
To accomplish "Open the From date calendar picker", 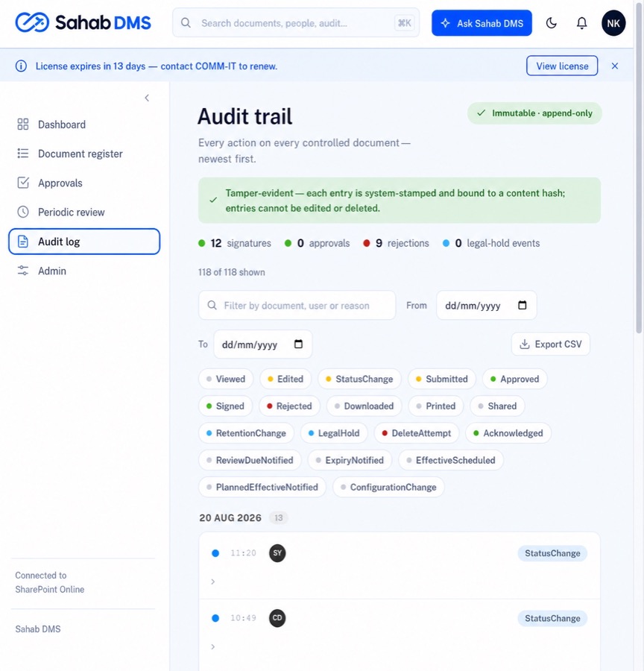I will click(x=522, y=305).
